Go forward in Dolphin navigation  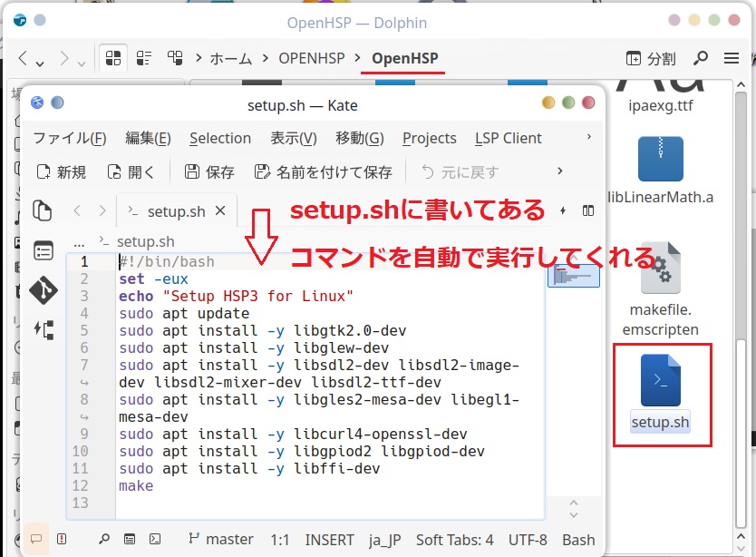pyautogui.click(x=63, y=58)
